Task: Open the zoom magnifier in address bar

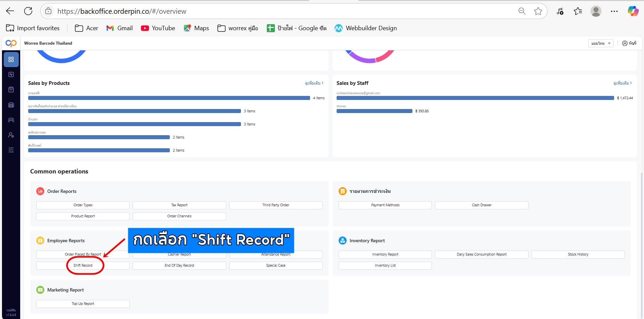Action: tap(522, 11)
